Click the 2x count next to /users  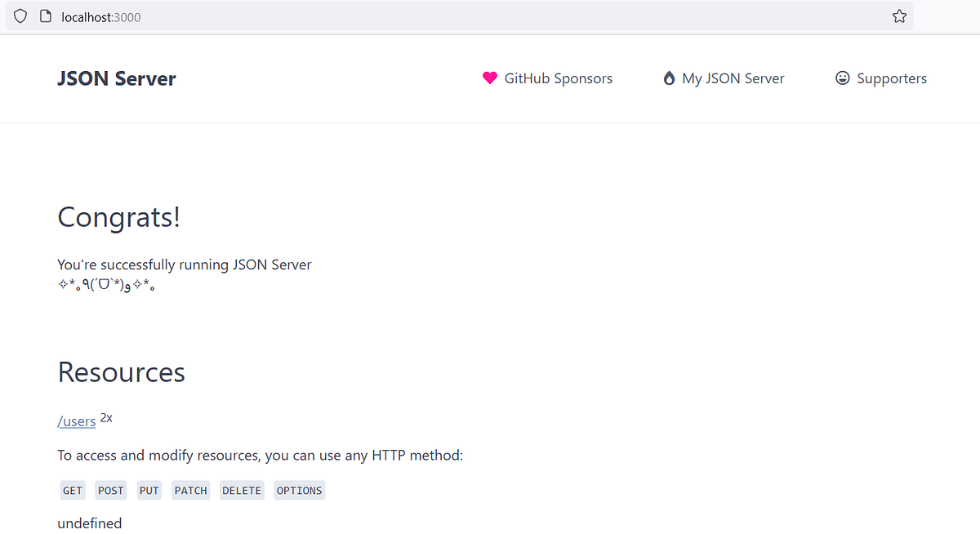(x=106, y=417)
